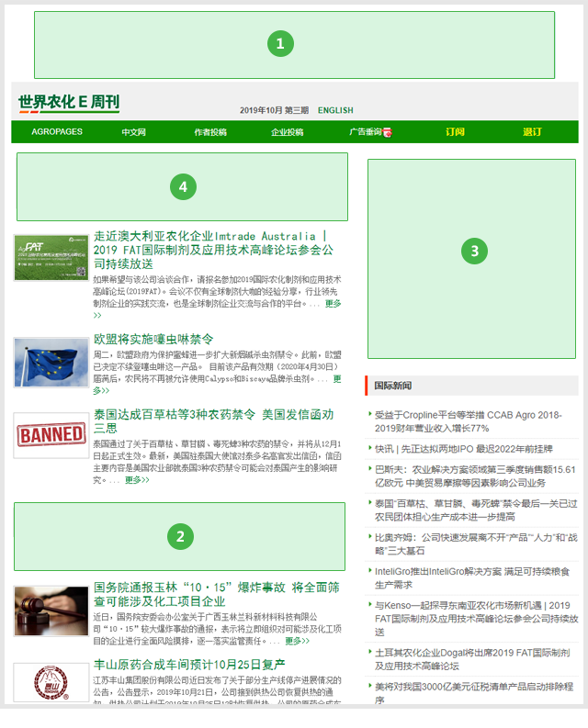The image size is (588, 728).
Task: Open AGROPAGES in the green navigation bar
Action: tap(57, 132)
